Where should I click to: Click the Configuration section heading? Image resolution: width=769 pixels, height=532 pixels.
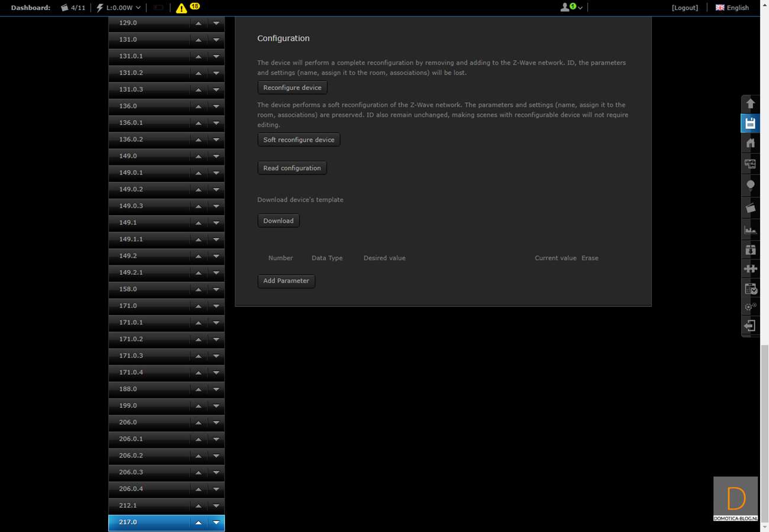(x=283, y=38)
